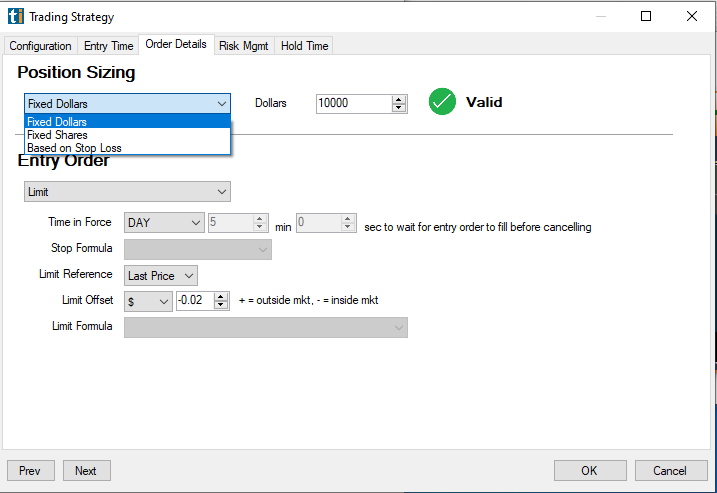Click the Limit Reference label
Image resolution: width=717 pixels, height=493 pixels.
click(75, 274)
